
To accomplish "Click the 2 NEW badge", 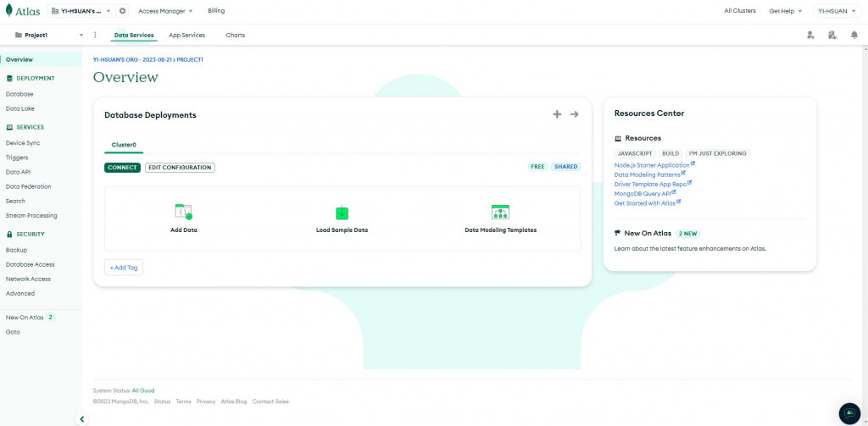I will coord(687,234).
